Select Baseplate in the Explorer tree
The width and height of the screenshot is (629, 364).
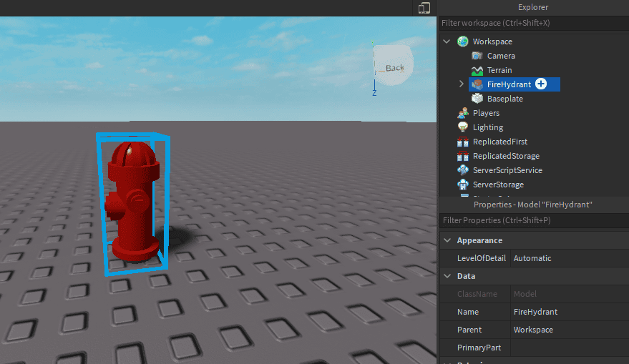505,99
